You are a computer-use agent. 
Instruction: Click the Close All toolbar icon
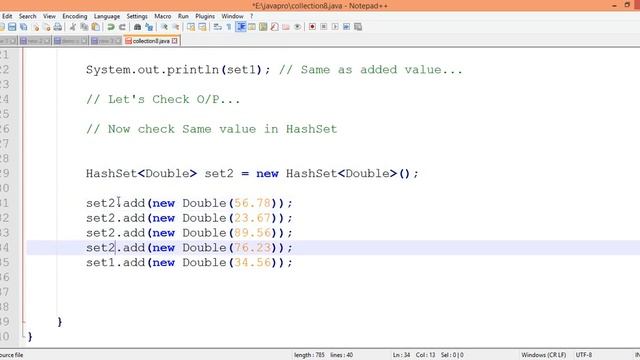pos(47,27)
